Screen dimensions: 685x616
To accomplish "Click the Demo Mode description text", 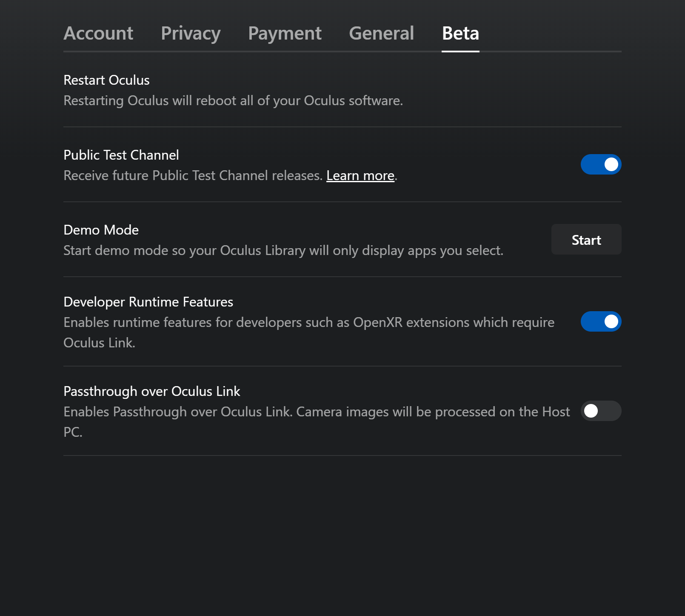I will point(283,250).
